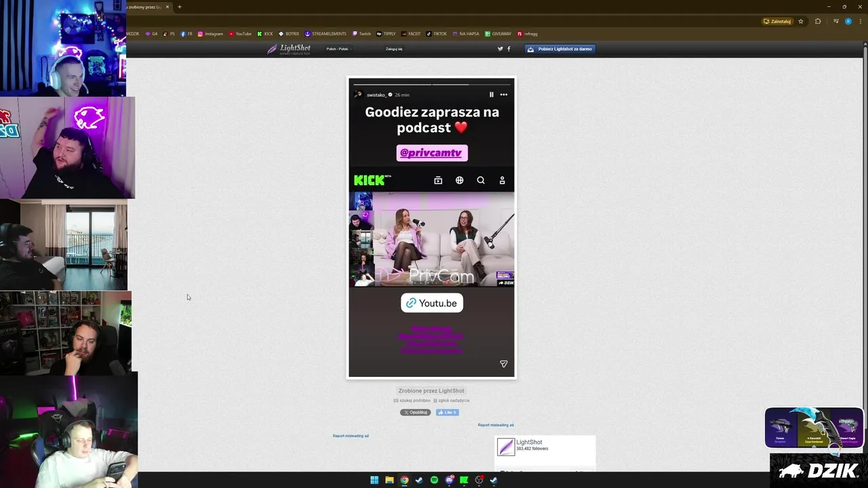Screen dimensions: 868x488
Task: Open the refragg bookmark
Action: pos(528,34)
